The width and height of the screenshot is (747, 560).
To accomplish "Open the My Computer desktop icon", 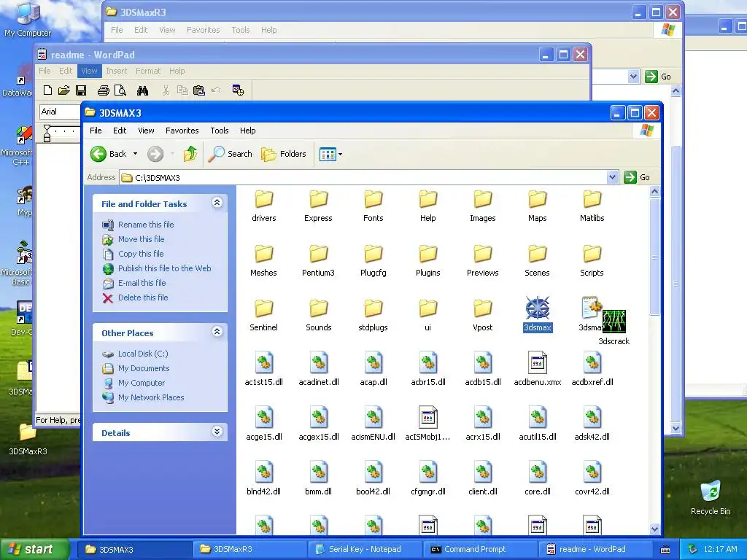I will point(27,20).
